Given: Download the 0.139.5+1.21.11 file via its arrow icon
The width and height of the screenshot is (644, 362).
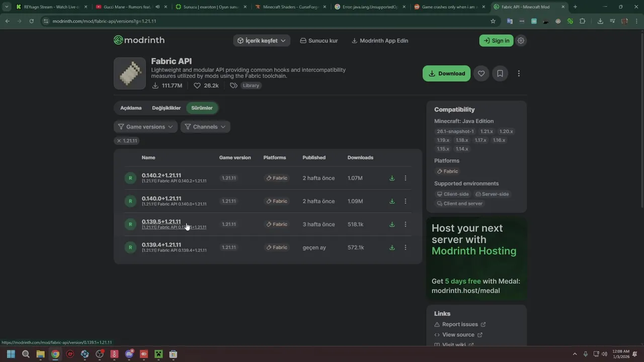Looking at the screenshot, I should coord(392,224).
